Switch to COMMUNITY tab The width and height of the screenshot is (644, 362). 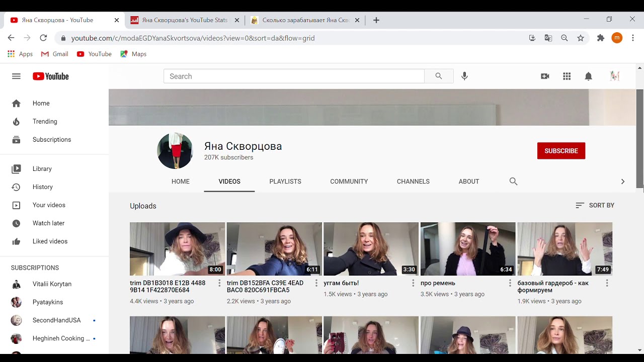tap(349, 182)
